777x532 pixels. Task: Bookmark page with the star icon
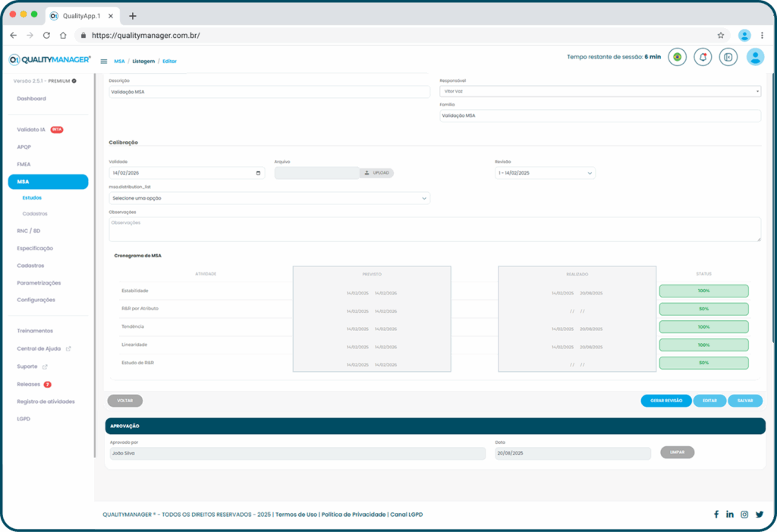pyautogui.click(x=720, y=35)
